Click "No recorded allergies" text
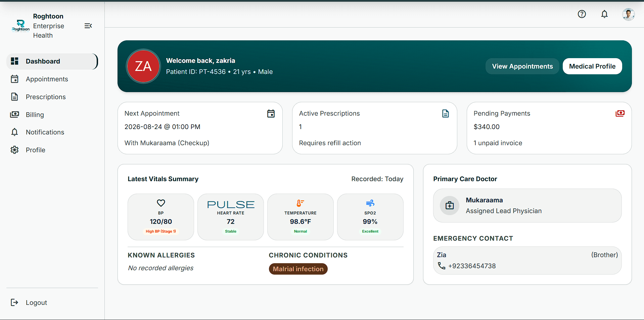Screen dimensions: 644x320 click(x=161, y=268)
